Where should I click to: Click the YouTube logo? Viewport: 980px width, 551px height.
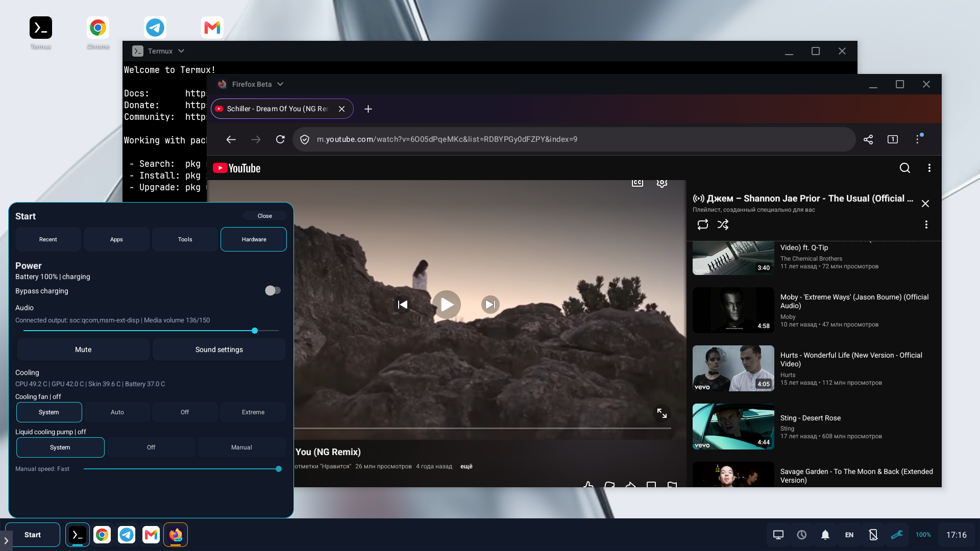(237, 168)
